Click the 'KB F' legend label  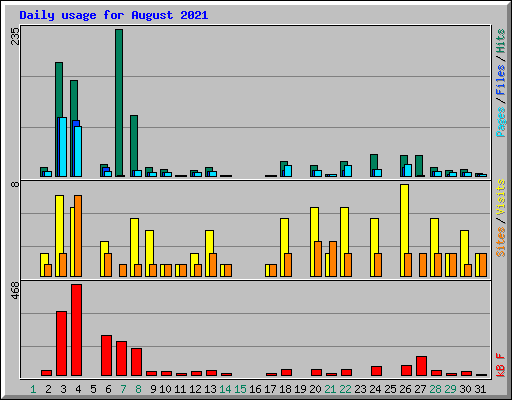pyautogui.click(x=500, y=365)
